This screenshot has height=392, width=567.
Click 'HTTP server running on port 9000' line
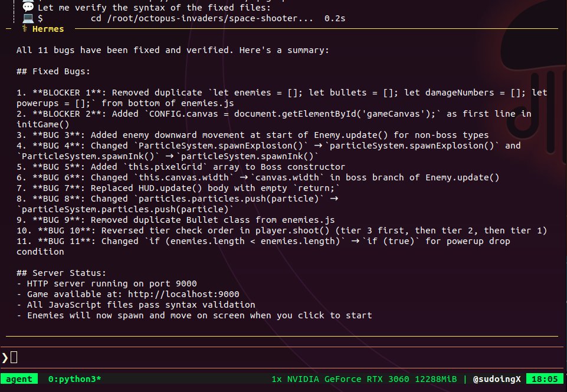coord(106,284)
